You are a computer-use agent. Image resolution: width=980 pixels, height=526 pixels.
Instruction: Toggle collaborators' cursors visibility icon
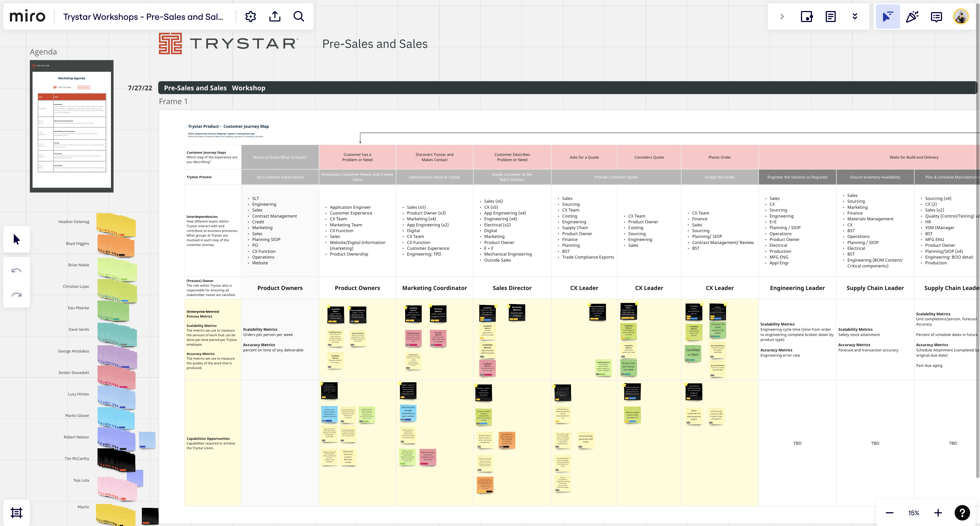[887, 16]
